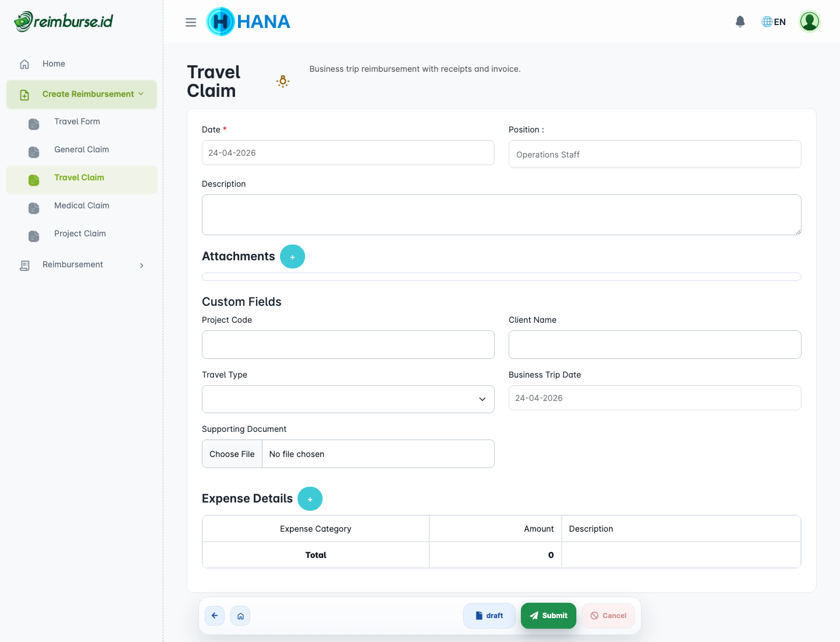The height and width of the screenshot is (642, 840).
Task: Click the home icon in bottom bar
Action: tap(240, 616)
